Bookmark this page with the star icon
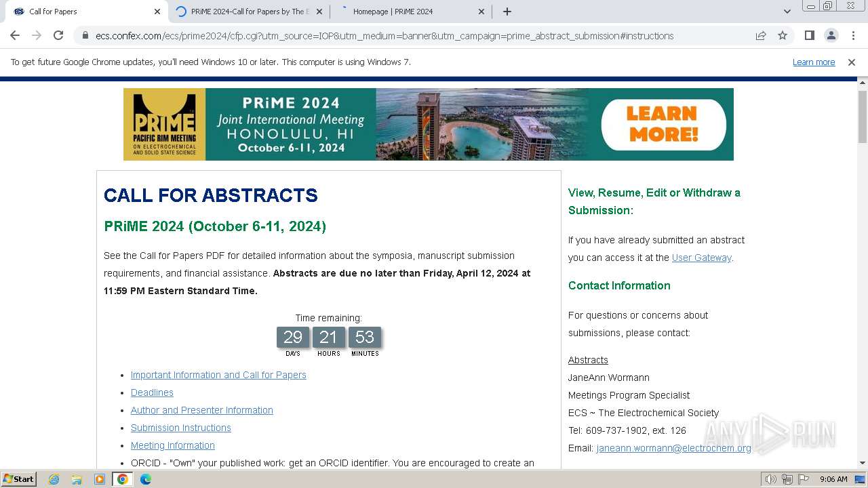The width and height of the screenshot is (868, 488). point(783,36)
